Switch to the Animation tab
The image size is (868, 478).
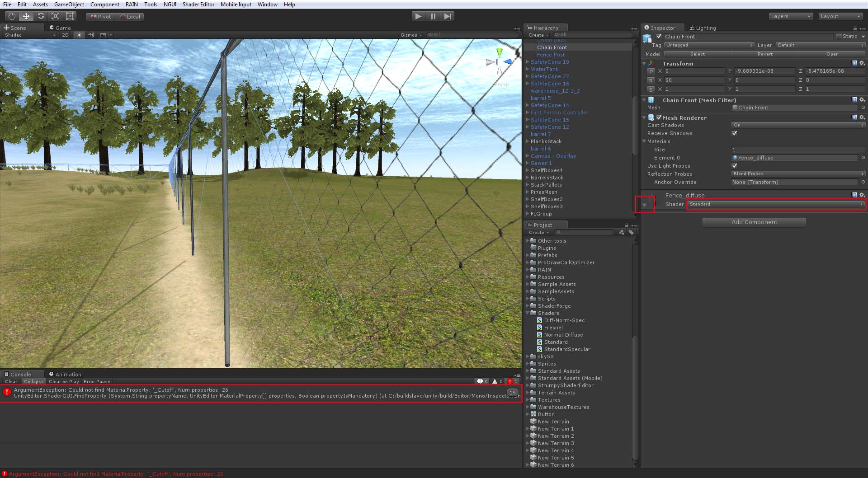coord(65,374)
